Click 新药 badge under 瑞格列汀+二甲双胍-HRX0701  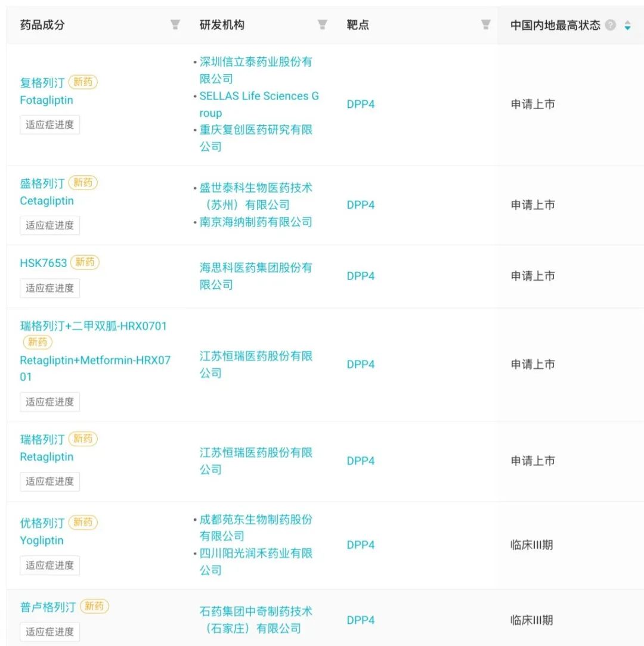click(x=38, y=342)
